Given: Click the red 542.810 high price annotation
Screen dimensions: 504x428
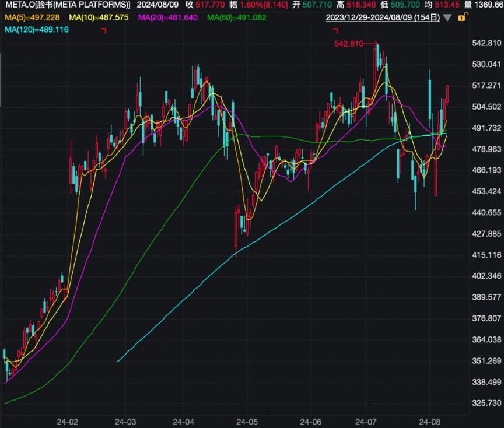Looking at the screenshot, I should click(x=349, y=43).
